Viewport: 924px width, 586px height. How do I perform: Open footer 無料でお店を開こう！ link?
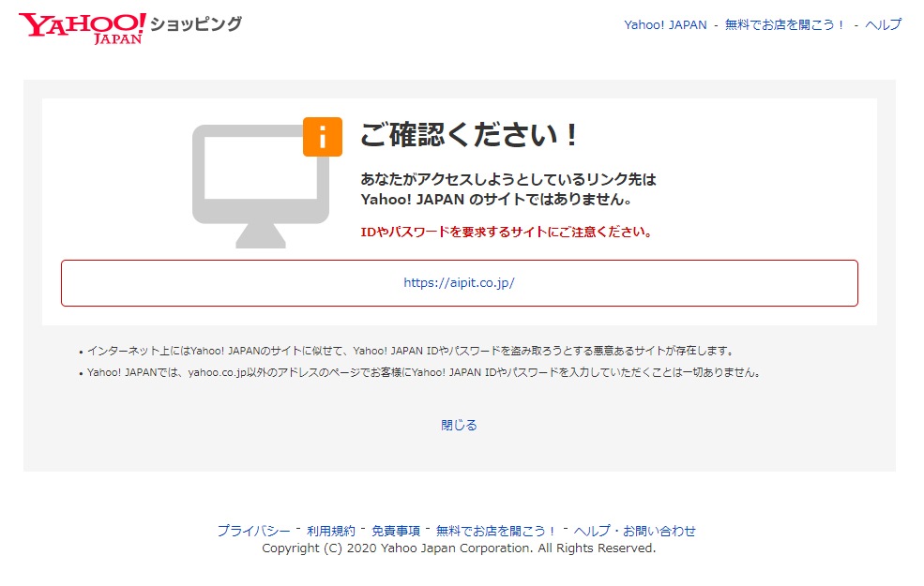point(496,531)
